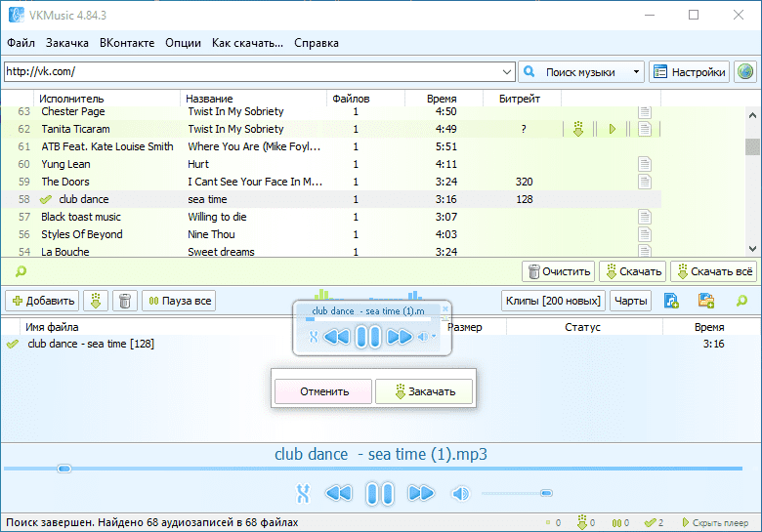Click the Пауза все button
The height and width of the screenshot is (532, 762).
tap(180, 301)
